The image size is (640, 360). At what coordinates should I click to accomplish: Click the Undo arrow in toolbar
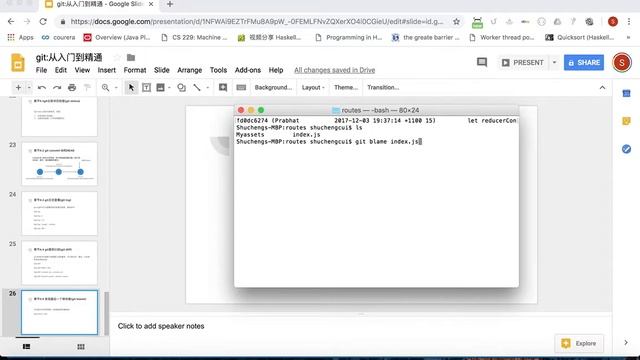click(x=42, y=87)
